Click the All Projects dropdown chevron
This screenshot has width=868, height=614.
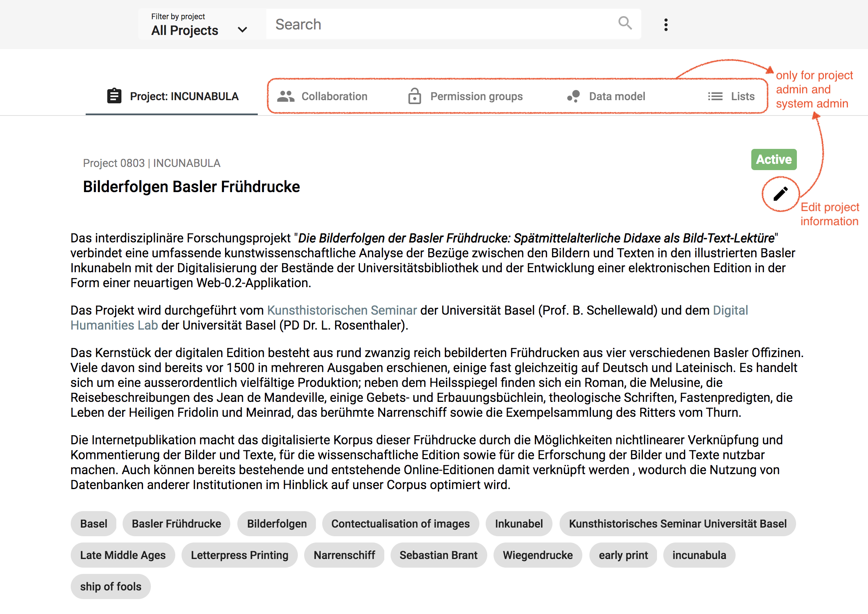click(x=242, y=30)
